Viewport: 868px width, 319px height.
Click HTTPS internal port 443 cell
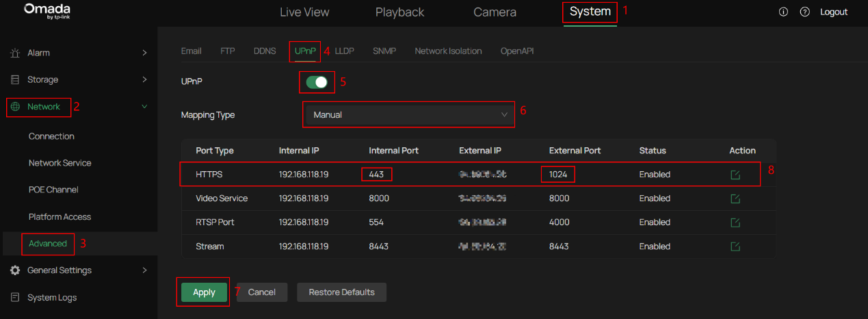tap(376, 175)
